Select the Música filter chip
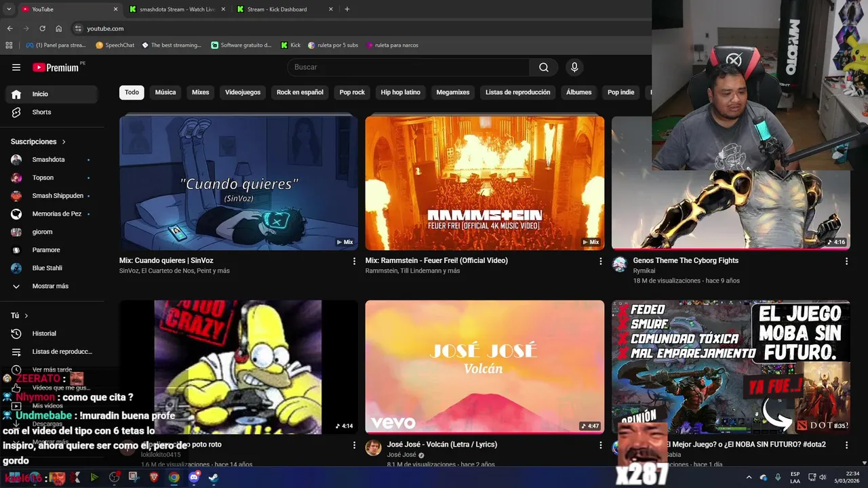 coord(165,92)
